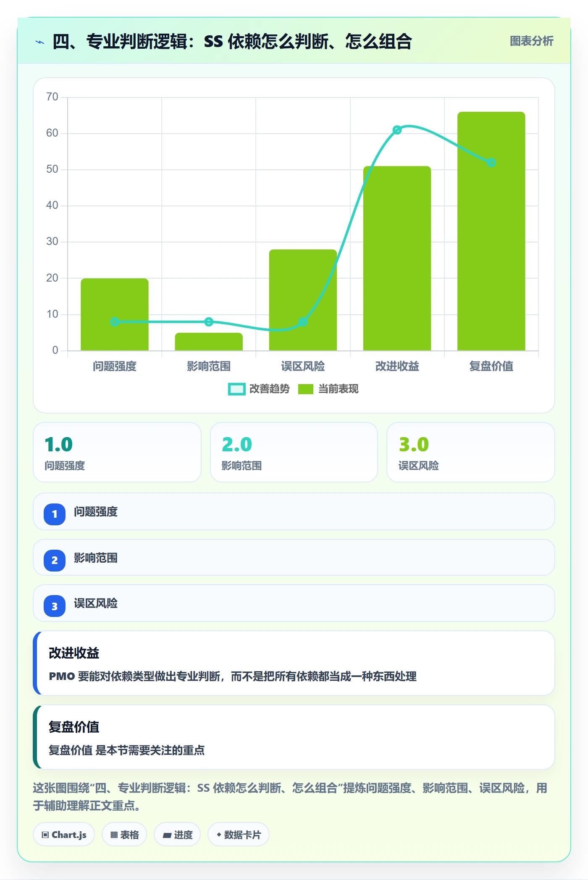Click the PMO description text in 改进收益 card
Image resolution: width=588 pixels, height=880 pixels.
(233, 676)
